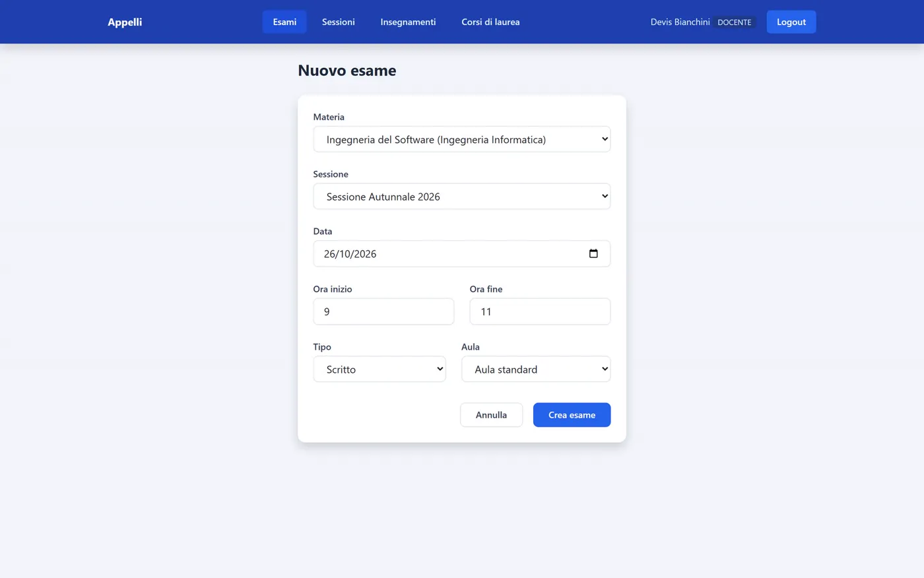Click the Data field label
924x578 pixels.
(x=323, y=232)
